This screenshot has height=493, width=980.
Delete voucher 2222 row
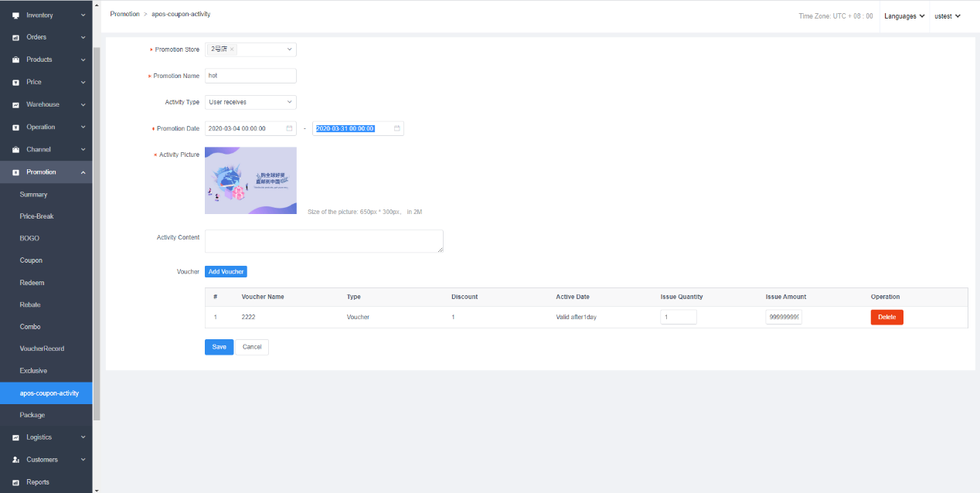[x=886, y=317]
